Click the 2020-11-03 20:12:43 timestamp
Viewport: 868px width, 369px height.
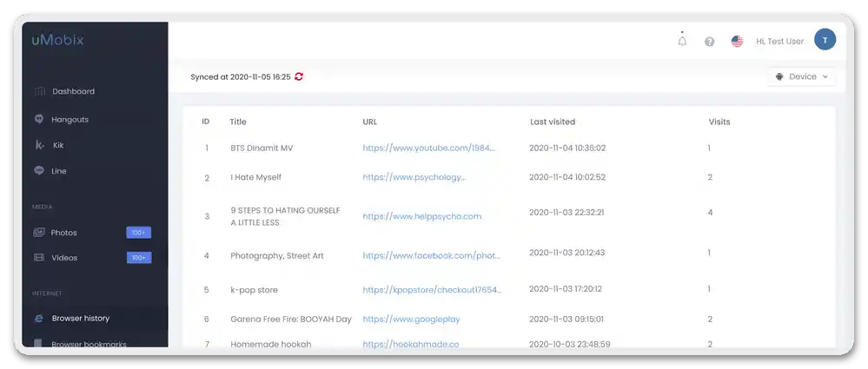[567, 253]
